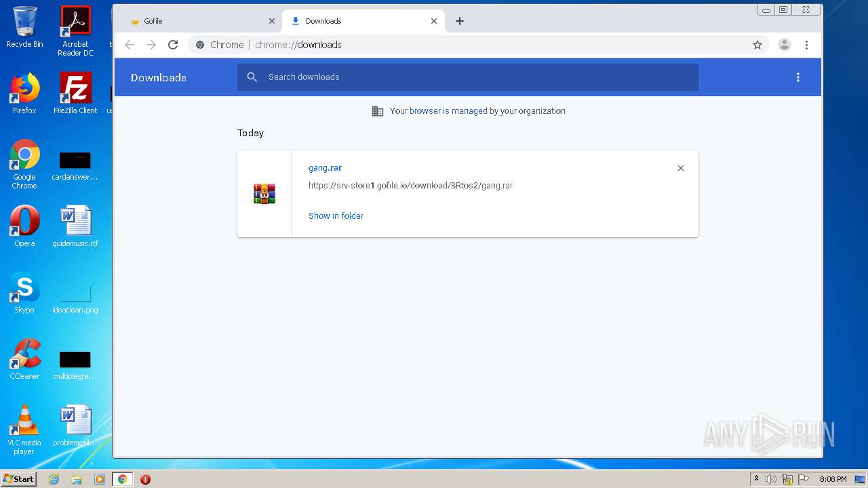This screenshot has width=868, height=488.
Task: Select guidemusic.rtf file on desktop
Action: pos(75,226)
